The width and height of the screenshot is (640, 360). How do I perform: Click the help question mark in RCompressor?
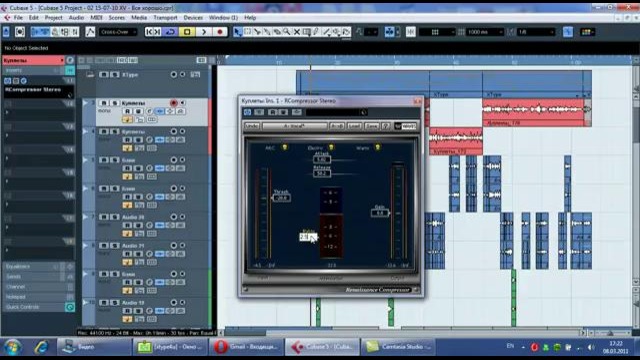[386, 126]
